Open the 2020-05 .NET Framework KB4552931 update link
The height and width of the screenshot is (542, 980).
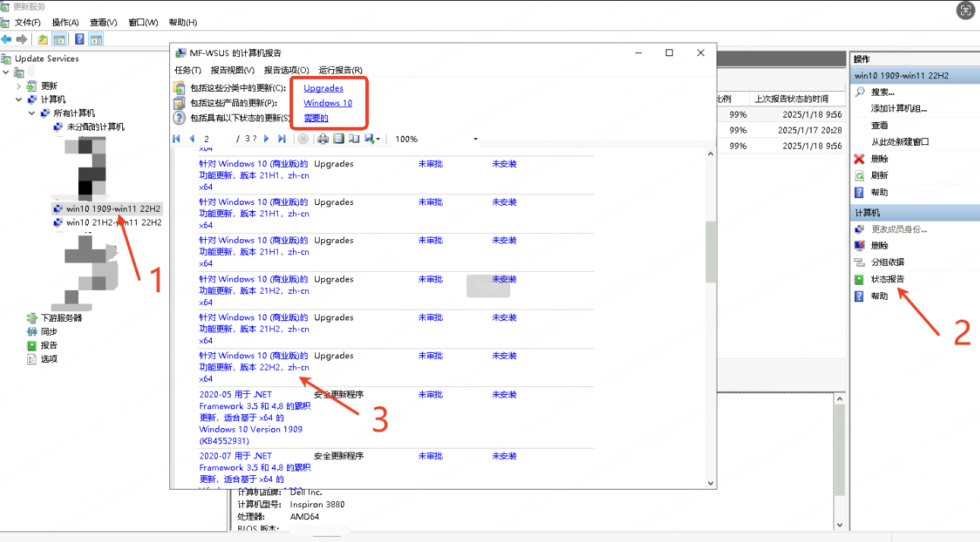[254, 418]
